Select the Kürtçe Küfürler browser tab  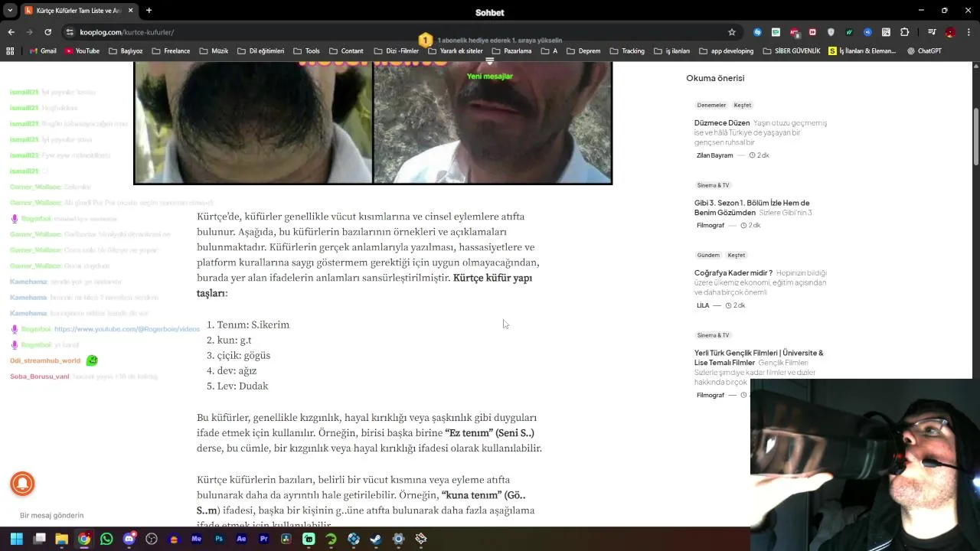79,11
